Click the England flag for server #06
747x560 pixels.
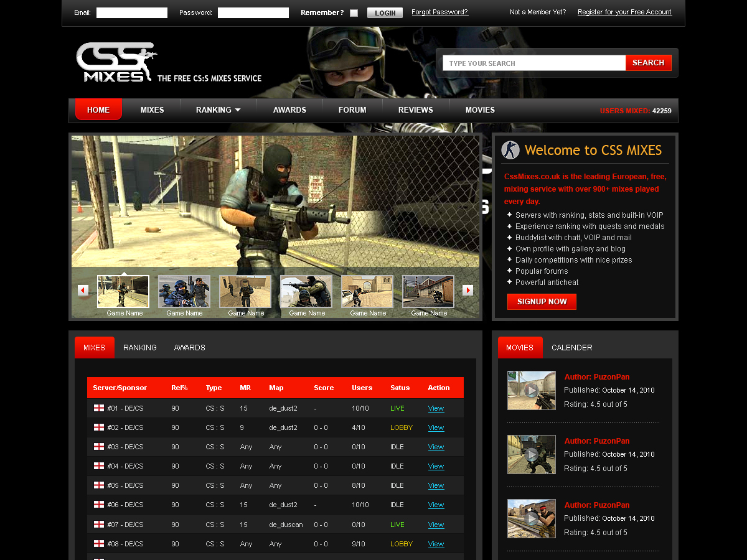tap(98, 505)
